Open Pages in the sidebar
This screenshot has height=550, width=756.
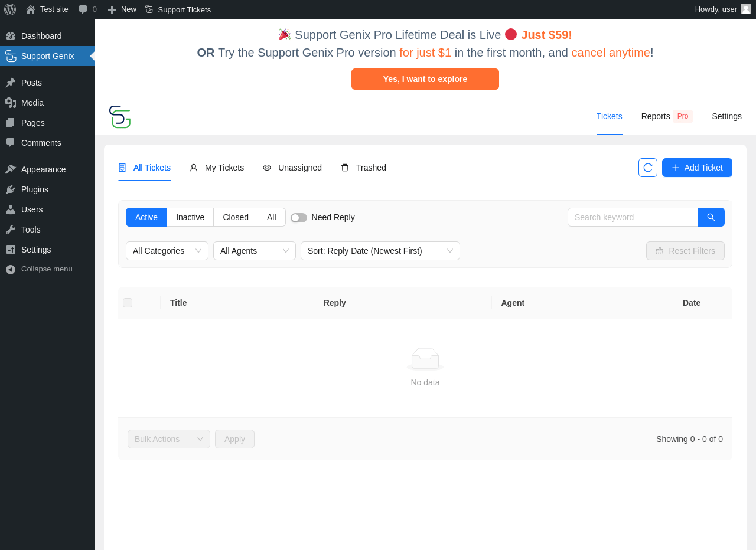pyautogui.click(x=47, y=123)
